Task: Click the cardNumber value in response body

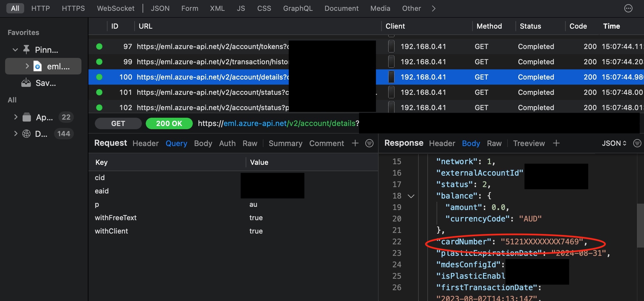Action: (542, 241)
